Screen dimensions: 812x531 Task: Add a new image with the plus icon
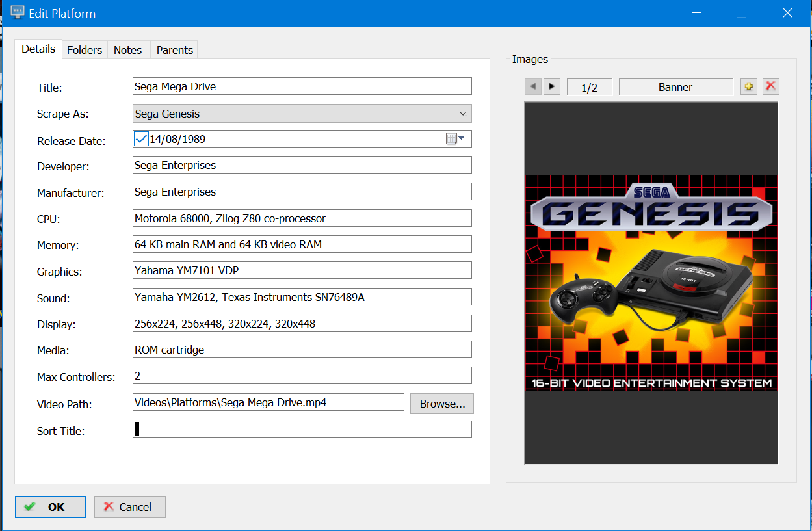coord(749,86)
